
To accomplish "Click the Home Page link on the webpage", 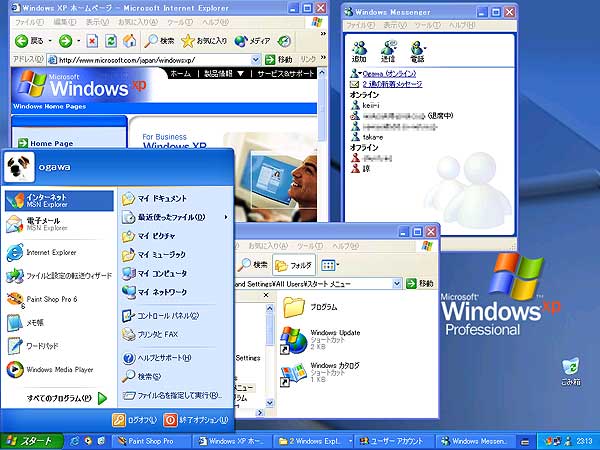I will (x=52, y=143).
